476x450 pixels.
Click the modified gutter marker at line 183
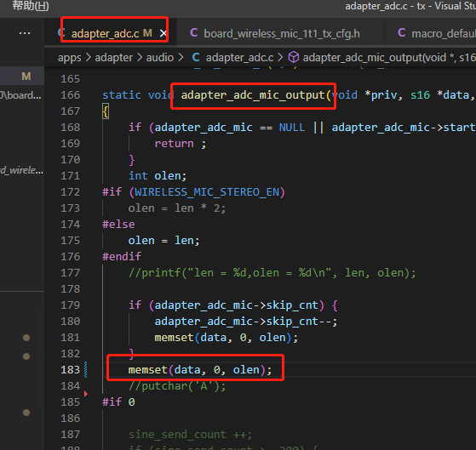point(86,370)
